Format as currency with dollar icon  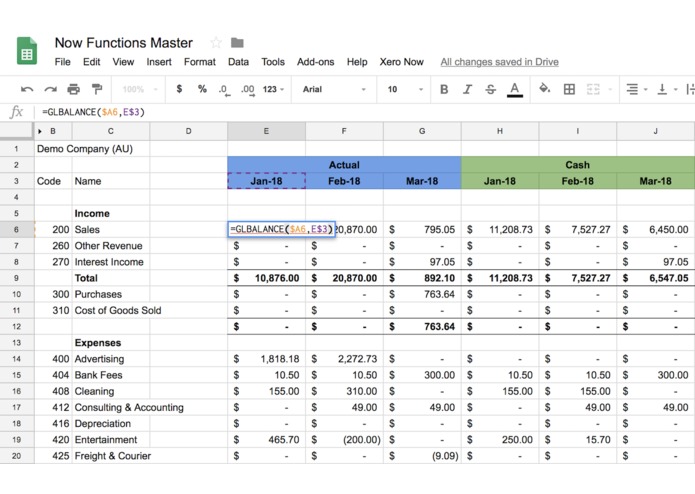tap(179, 89)
